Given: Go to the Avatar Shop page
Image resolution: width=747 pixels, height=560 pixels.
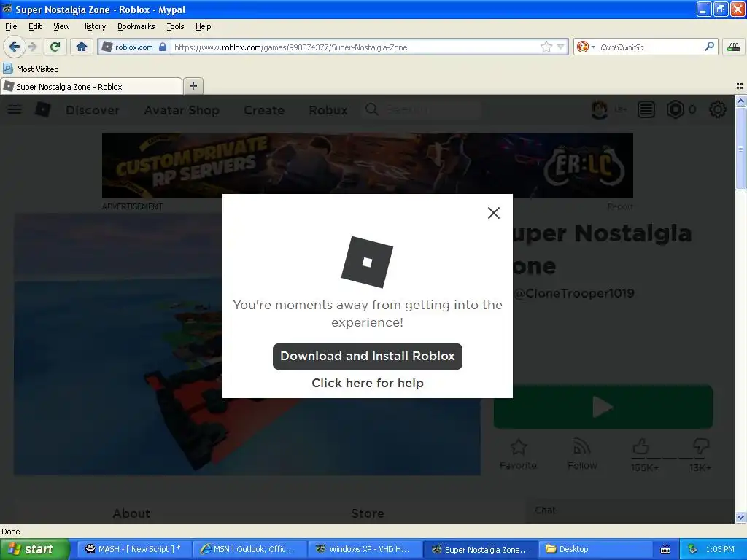Looking at the screenshot, I should [182, 110].
